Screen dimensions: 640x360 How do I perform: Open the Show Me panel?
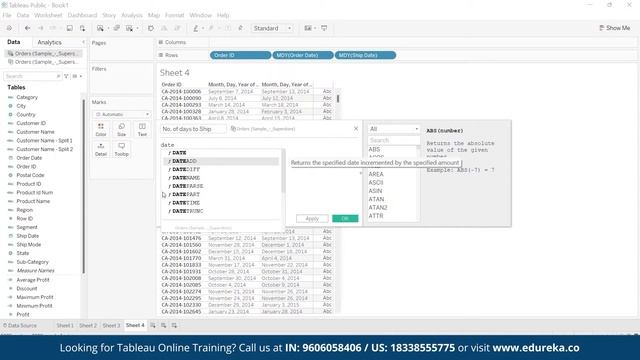tap(614, 28)
